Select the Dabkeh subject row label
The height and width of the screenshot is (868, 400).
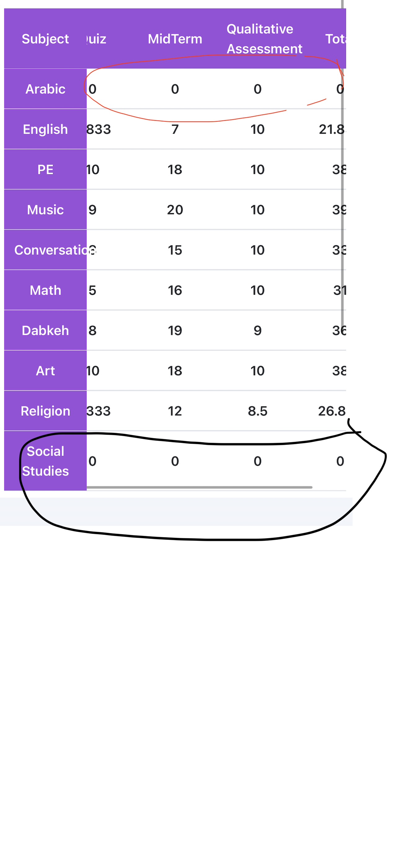tap(45, 331)
